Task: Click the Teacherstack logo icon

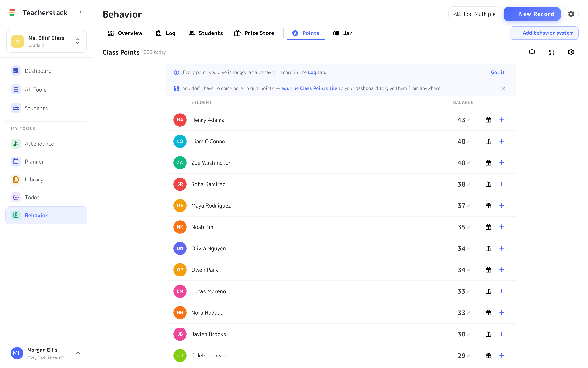Action: coord(12,12)
